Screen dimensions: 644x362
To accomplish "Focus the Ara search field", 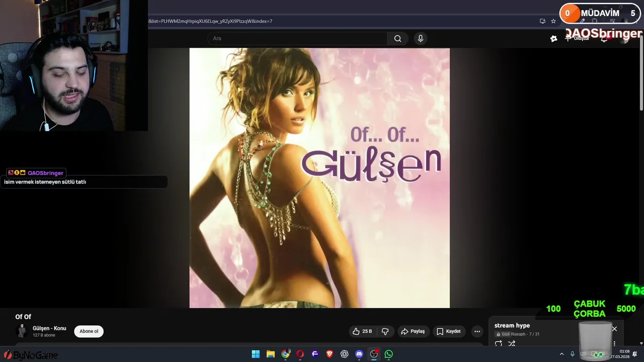I will click(297, 39).
